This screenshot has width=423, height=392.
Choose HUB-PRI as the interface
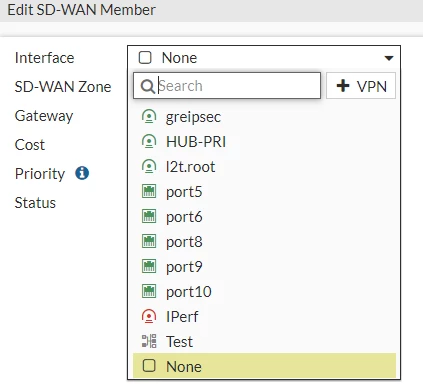[x=264, y=142]
